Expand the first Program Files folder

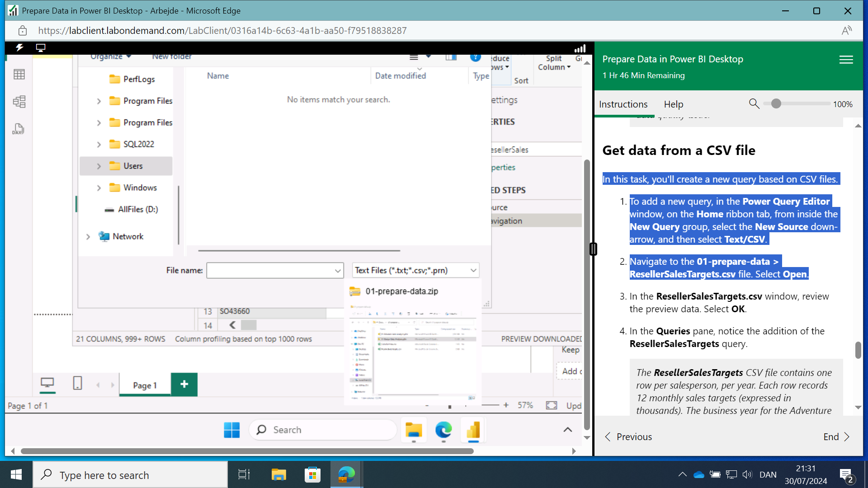99,101
